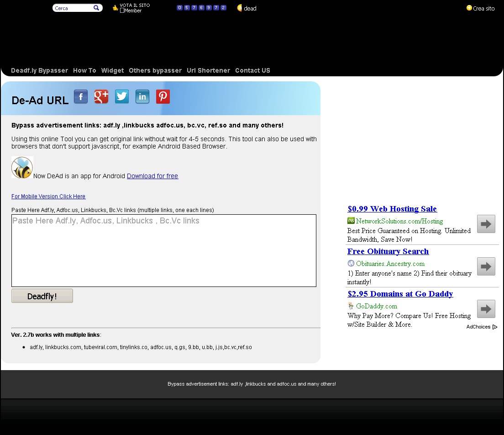Open $2.95 Domains at Go Daddy link
Viewport: 504px width, 435px height.
click(400, 294)
